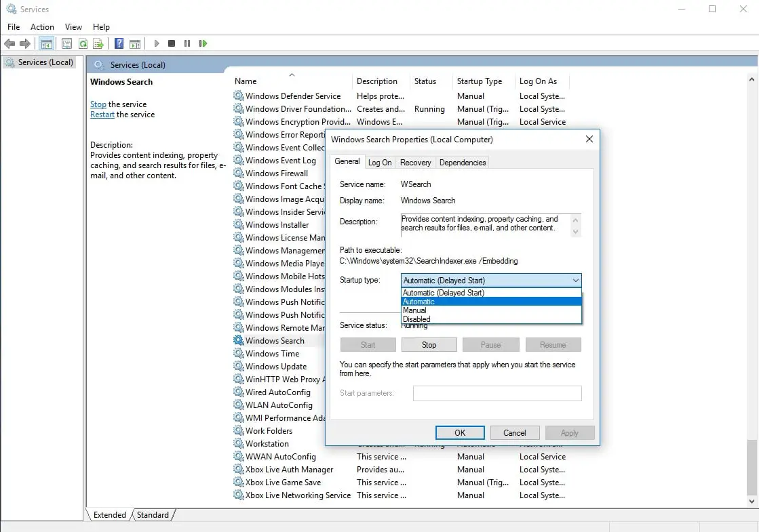The height and width of the screenshot is (532, 759).
Task: Switch to the Standard view tab
Action: (x=153, y=515)
